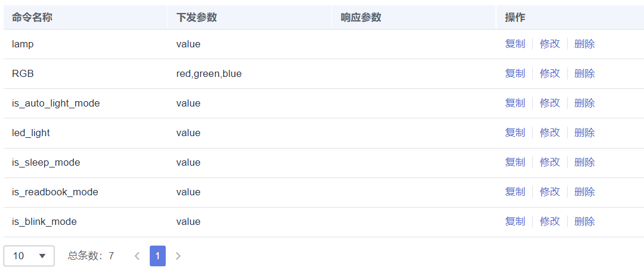Delete the is_blink_mode command

click(x=584, y=221)
